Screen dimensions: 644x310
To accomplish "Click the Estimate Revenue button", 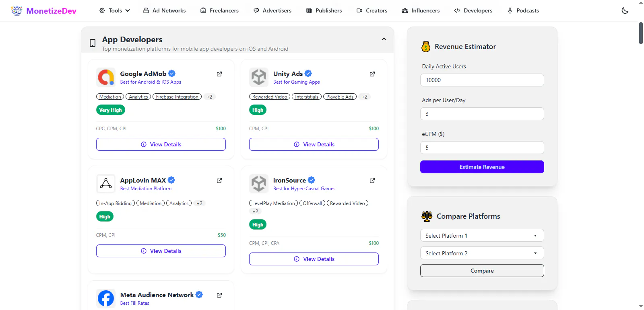I will [482, 167].
